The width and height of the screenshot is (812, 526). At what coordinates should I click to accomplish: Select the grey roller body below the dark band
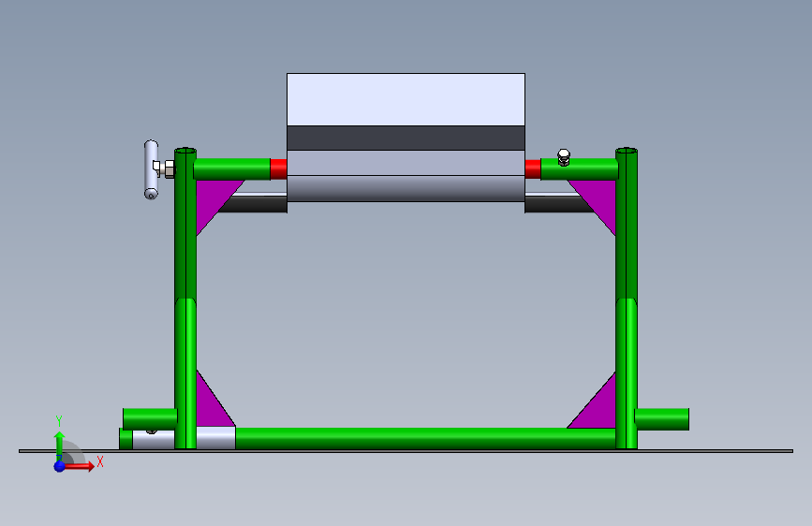point(406,176)
